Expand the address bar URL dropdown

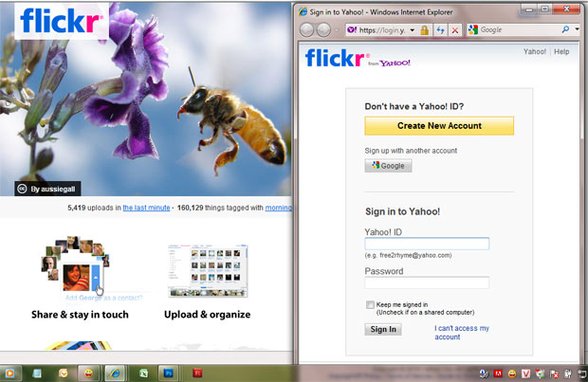pyautogui.click(x=411, y=30)
